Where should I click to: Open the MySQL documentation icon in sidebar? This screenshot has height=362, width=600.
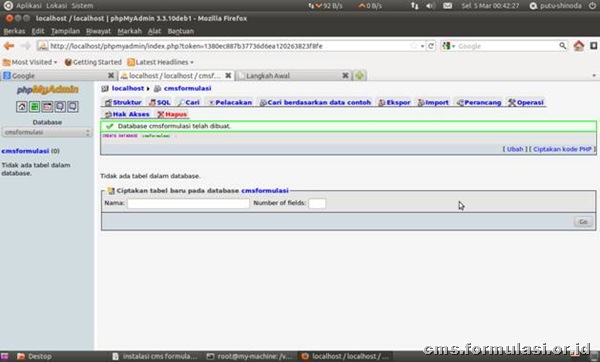point(72,107)
